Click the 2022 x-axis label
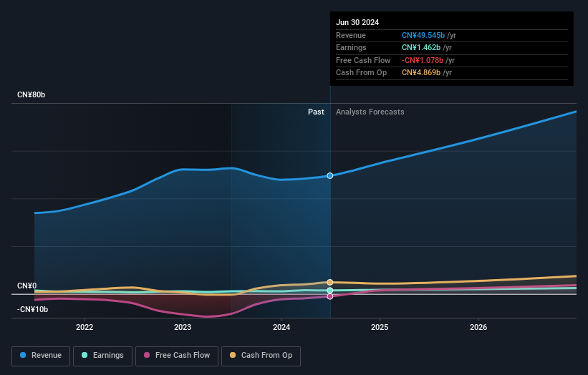The height and width of the screenshot is (375, 588). coord(85,327)
